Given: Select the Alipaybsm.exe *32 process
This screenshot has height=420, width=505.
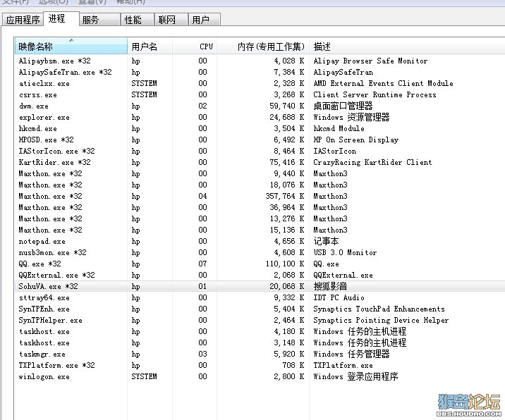Looking at the screenshot, I should (x=260, y=61).
